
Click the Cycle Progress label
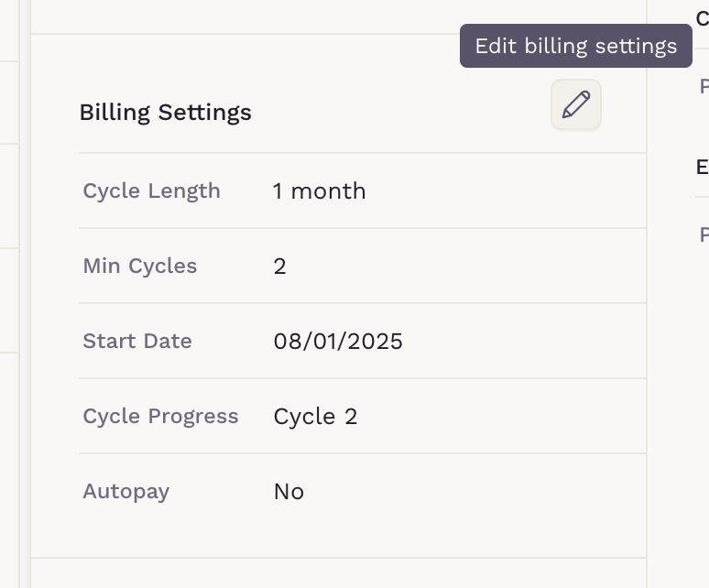tap(160, 416)
